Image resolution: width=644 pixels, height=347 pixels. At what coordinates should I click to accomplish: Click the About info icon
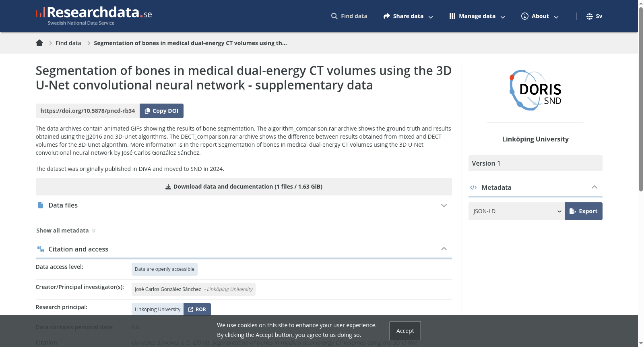click(525, 16)
